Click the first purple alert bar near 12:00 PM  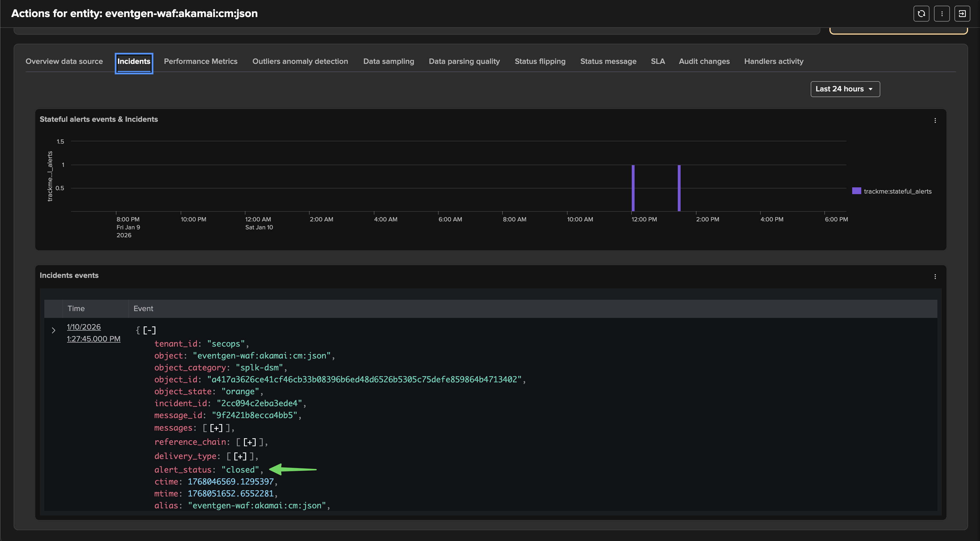633,188
